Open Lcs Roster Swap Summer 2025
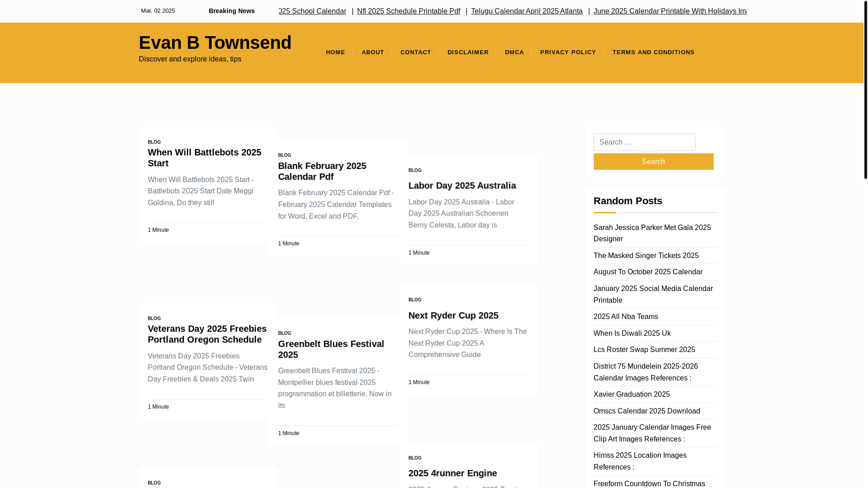The height and width of the screenshot is (488, 868). click(644, 350)
